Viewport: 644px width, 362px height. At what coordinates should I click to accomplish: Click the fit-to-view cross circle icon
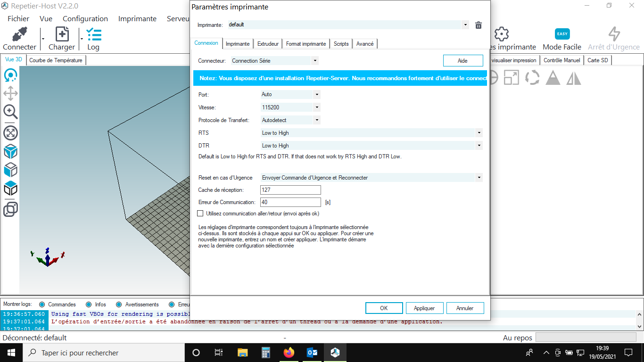coord(10,133)
